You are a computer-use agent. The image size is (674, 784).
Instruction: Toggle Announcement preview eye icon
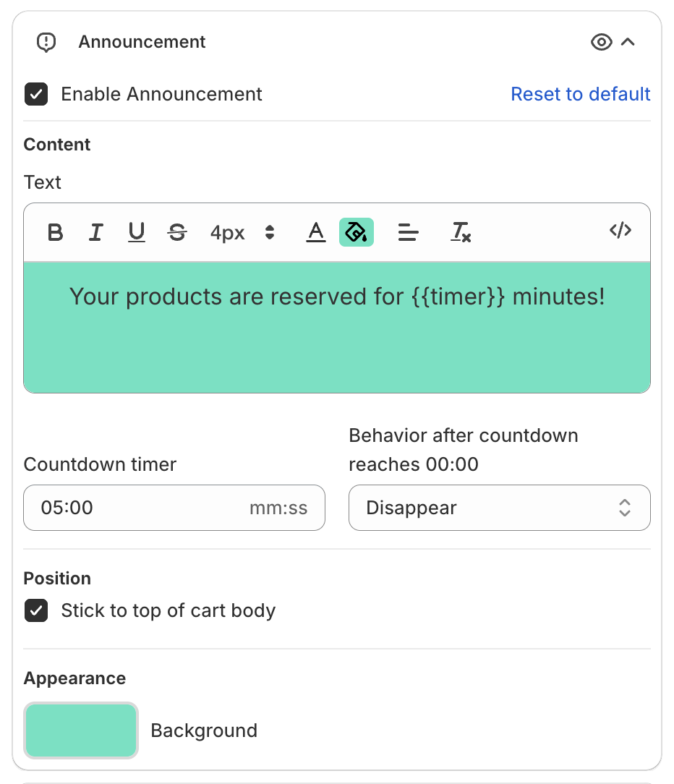(x=601, y=42)
